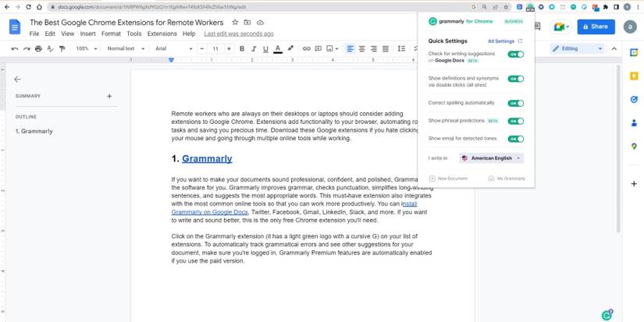Open 'Last edit was seconds ago' history

pos(239,34)
